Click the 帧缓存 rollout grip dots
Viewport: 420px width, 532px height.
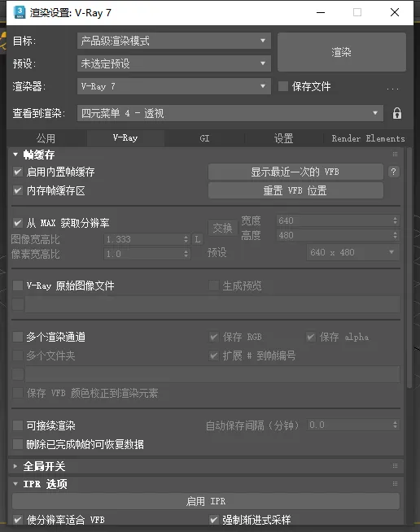(395, 155)
